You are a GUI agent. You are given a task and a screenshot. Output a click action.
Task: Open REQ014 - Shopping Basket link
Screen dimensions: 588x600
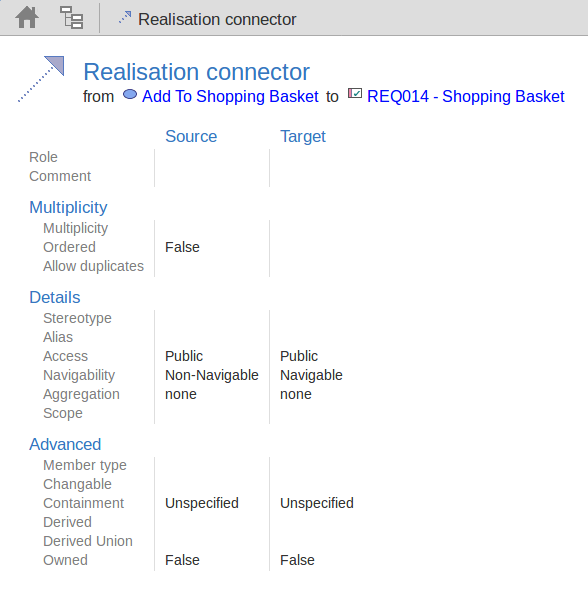466,96
